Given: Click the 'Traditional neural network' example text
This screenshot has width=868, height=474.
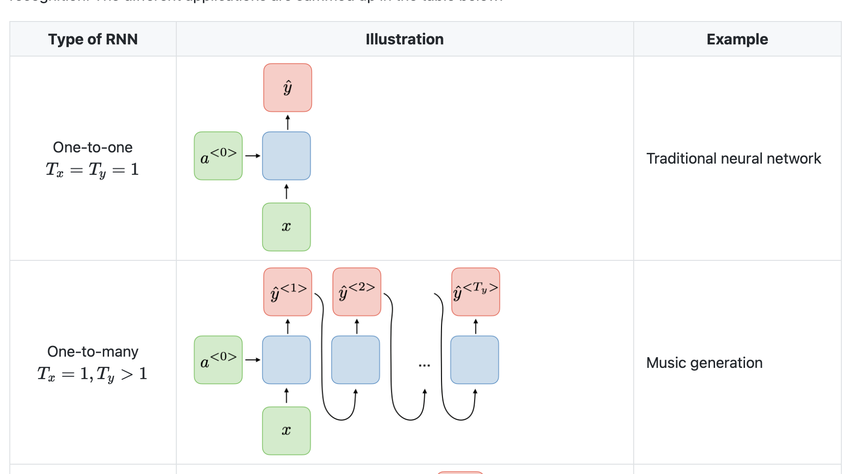Looking at the screenshot, I should point(733,158).
